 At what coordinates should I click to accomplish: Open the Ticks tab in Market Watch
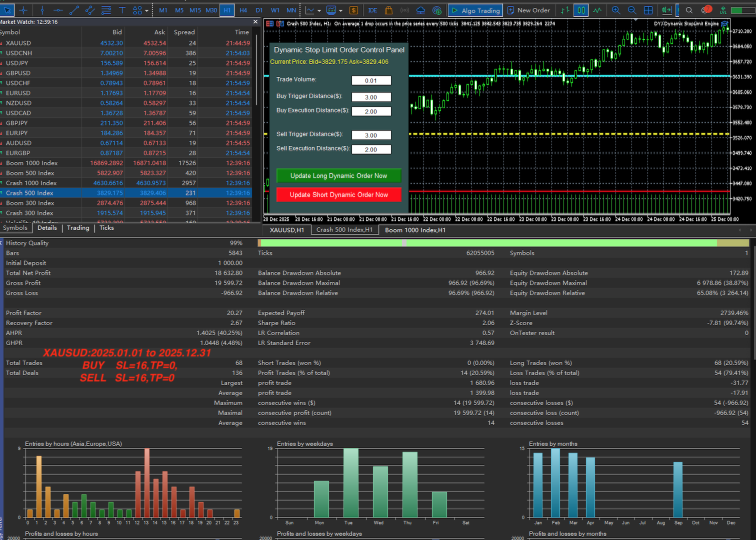coord(106,228)
